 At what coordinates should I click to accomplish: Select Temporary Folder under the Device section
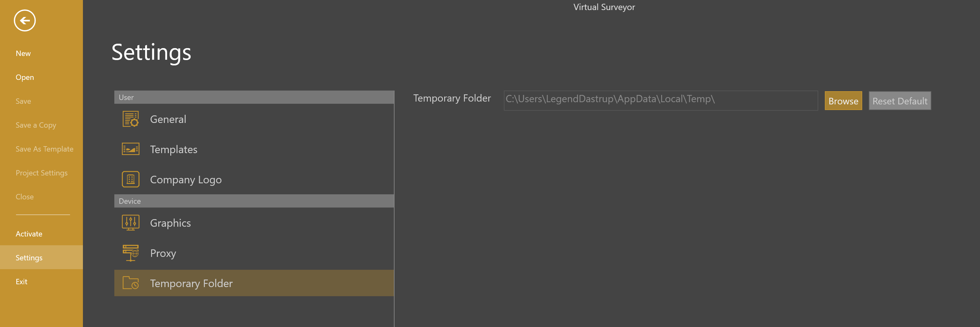(191, 283)
